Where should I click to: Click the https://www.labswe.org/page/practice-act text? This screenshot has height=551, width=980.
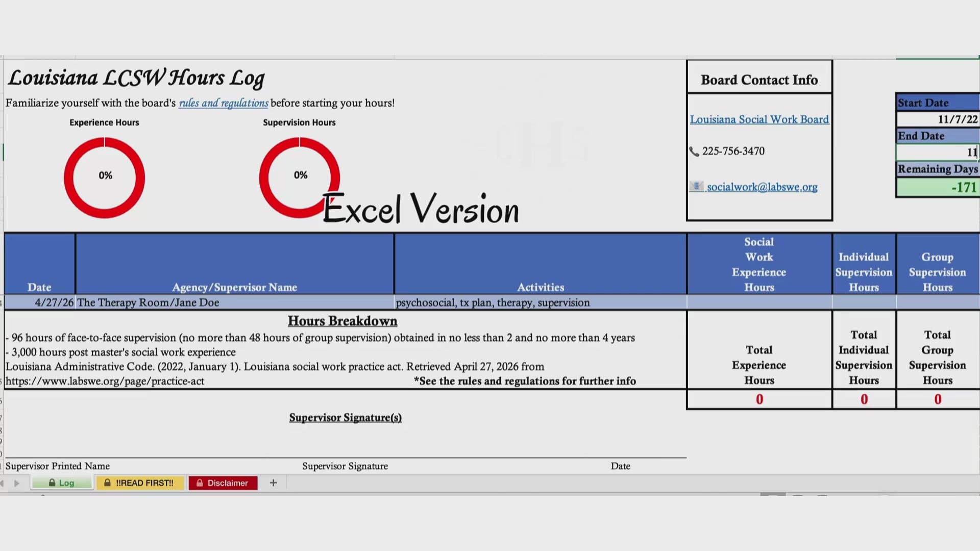click(x=105, y=382)
